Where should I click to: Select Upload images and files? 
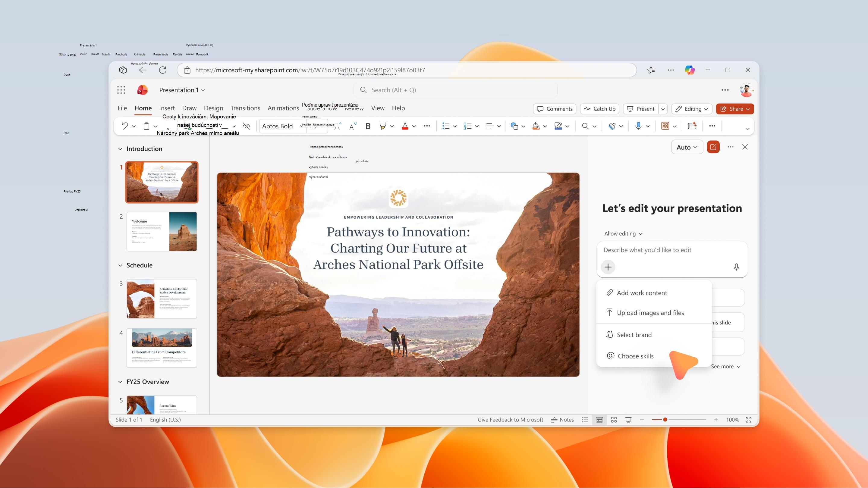tap(654, 313)
